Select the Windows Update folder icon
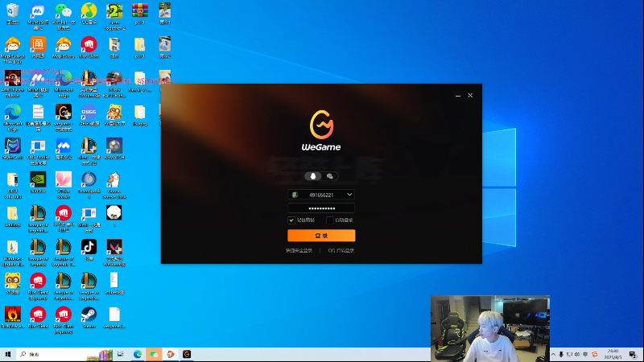Image resolution: width=644 pixels, height=362 pixels. click(13, 253)
